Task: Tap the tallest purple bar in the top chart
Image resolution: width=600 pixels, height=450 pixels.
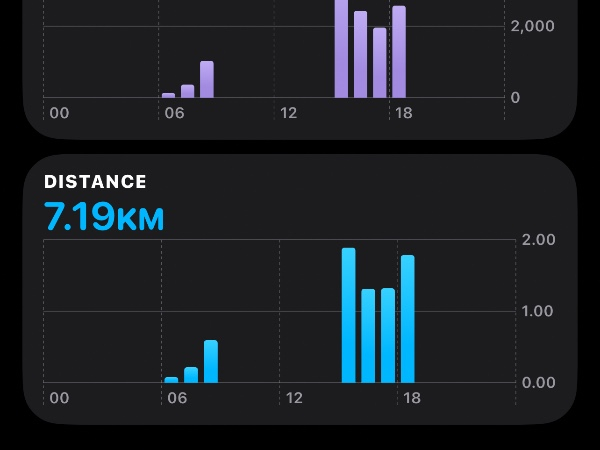Action: [341, 50]
